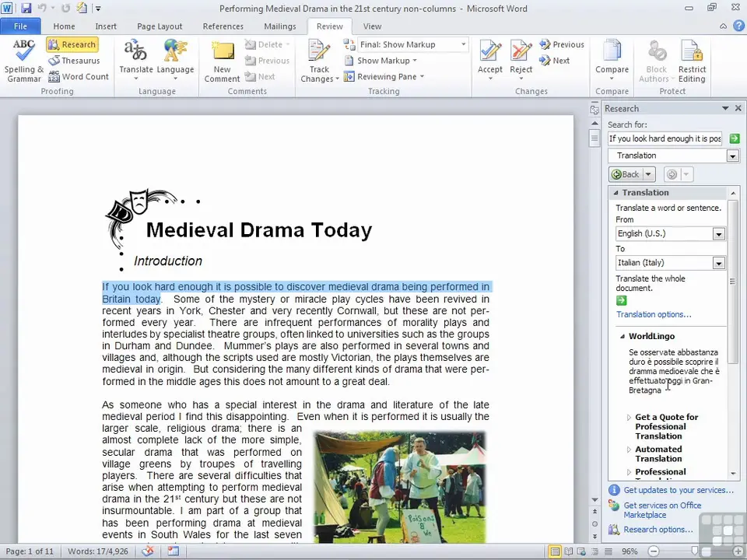Open the Compare documents tool

(612, 61)
